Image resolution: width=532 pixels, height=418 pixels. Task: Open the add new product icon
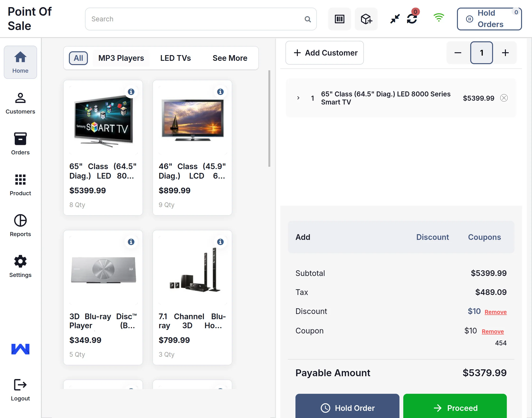click(x=366, y=19)
